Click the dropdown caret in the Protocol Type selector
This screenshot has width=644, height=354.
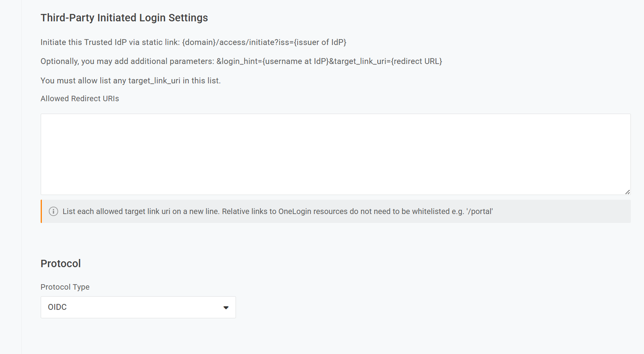[x=226, y=307]
